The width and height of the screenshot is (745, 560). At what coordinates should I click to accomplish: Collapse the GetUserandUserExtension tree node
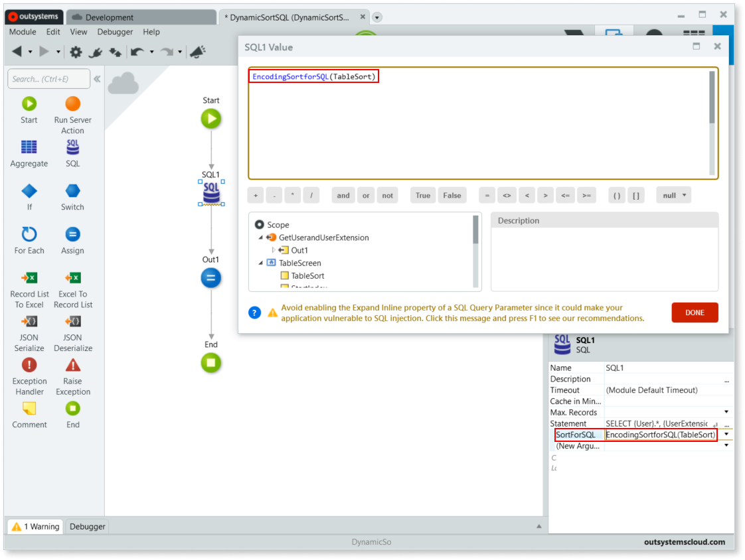tap(261, 238)
